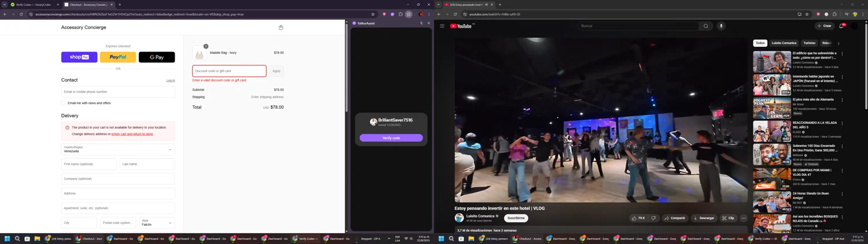Open the Maddie Bag - Ivory product thumbnail
This screenshot has height=244, width=868.
coord(199,53)
